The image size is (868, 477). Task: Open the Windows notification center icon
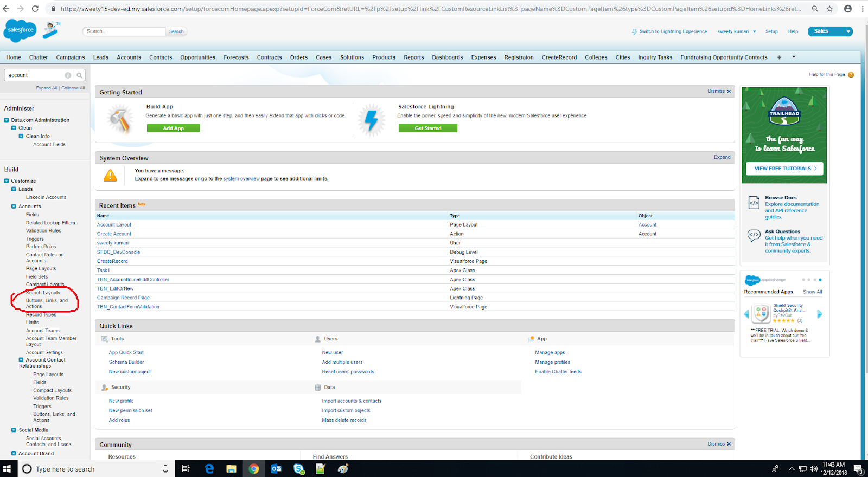pyautogui.click(x=858, y=469)
